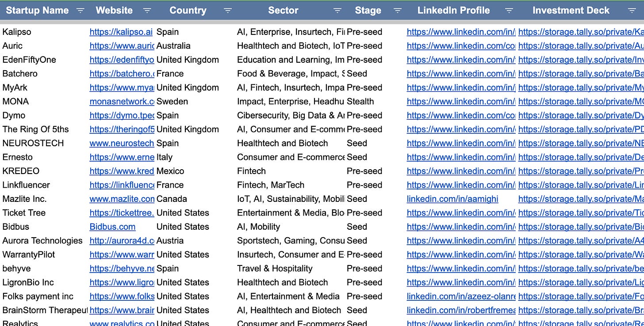Open the monasnetwork website link
This screenshot has width=644, height=326.
tap(122, 102)
